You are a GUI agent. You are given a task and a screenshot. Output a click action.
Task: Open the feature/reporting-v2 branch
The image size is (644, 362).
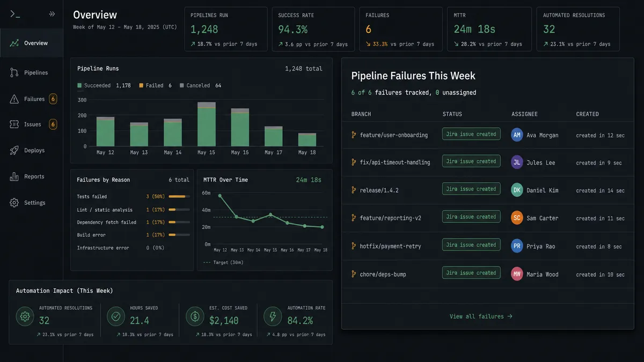[x=391, y=218]
